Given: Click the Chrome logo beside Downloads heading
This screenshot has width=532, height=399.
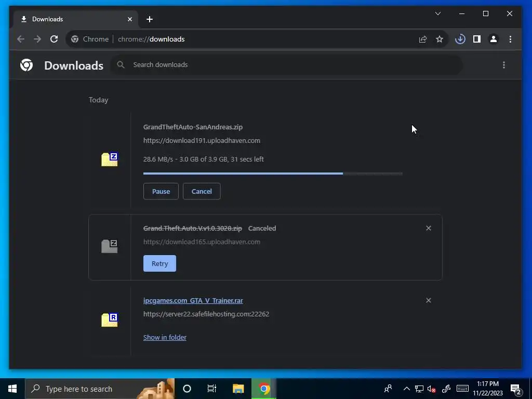Looking at the screenshot, I should pos(26,65).
